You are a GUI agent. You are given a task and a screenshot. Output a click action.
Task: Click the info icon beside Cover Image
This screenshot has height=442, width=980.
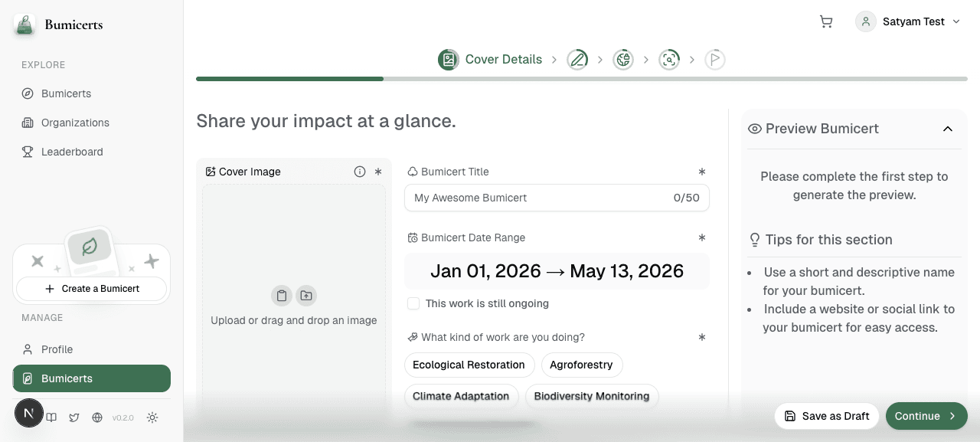coord(360,172)
